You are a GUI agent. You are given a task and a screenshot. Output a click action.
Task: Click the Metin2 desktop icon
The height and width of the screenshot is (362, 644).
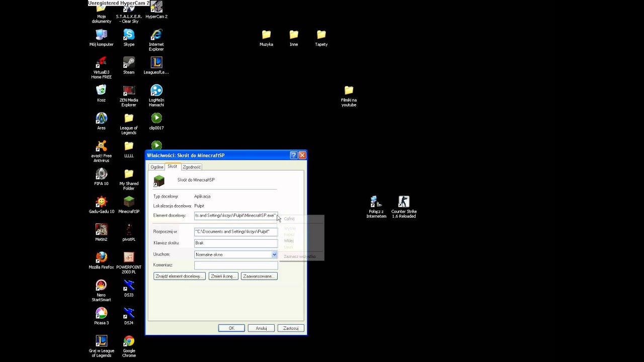click(101, 232)
